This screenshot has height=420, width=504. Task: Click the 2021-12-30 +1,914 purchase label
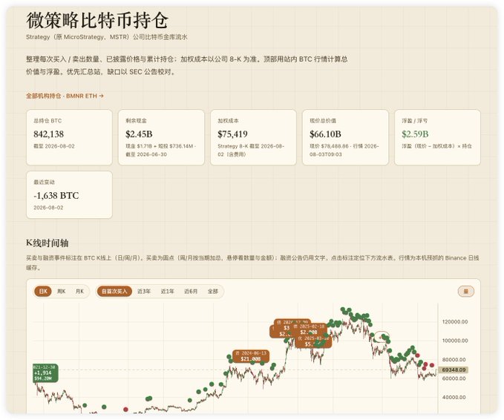[45, 373]
